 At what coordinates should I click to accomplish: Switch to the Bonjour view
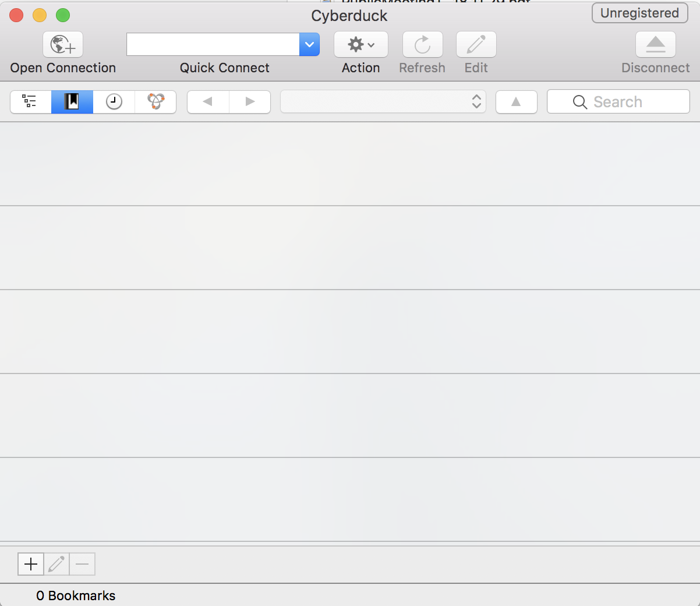pos(155,102)
